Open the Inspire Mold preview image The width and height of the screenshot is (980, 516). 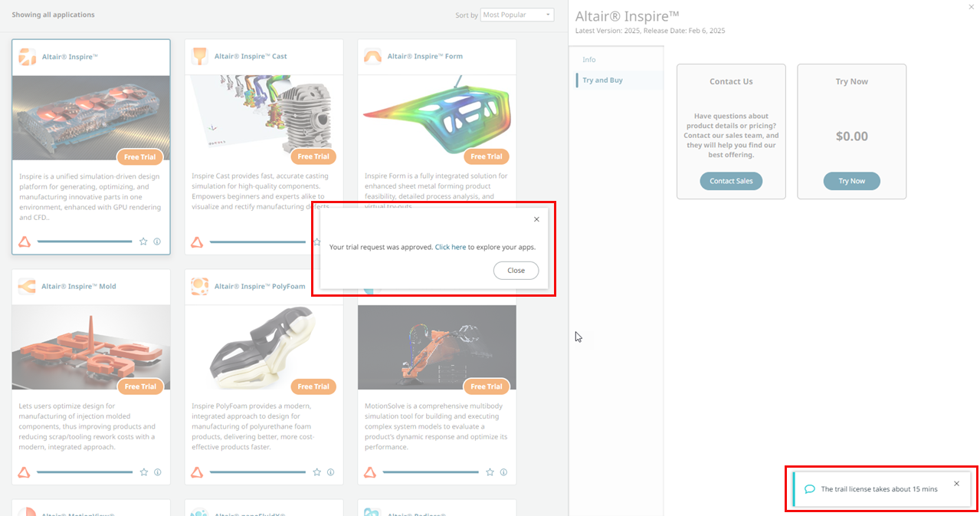[91, 347]
